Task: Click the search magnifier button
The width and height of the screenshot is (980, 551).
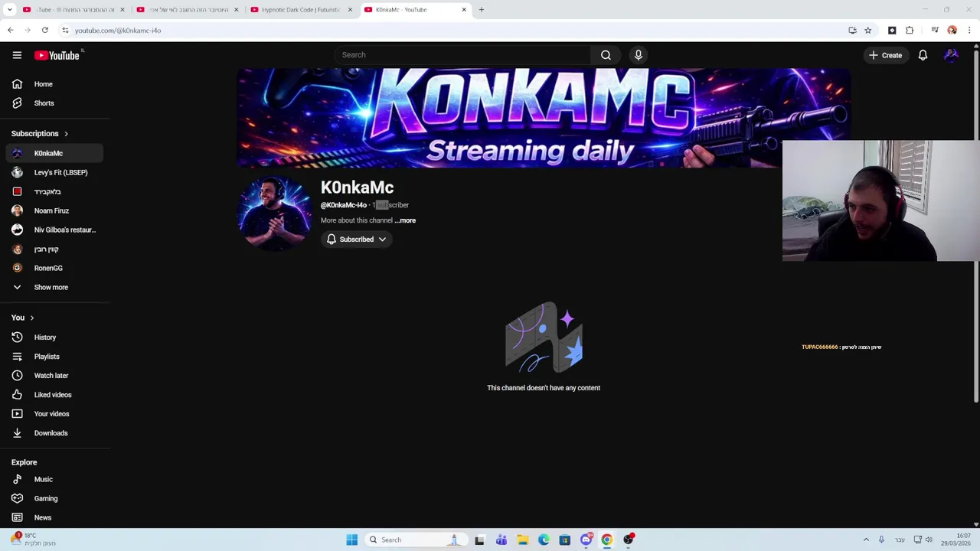Action: tap(606, 55)
